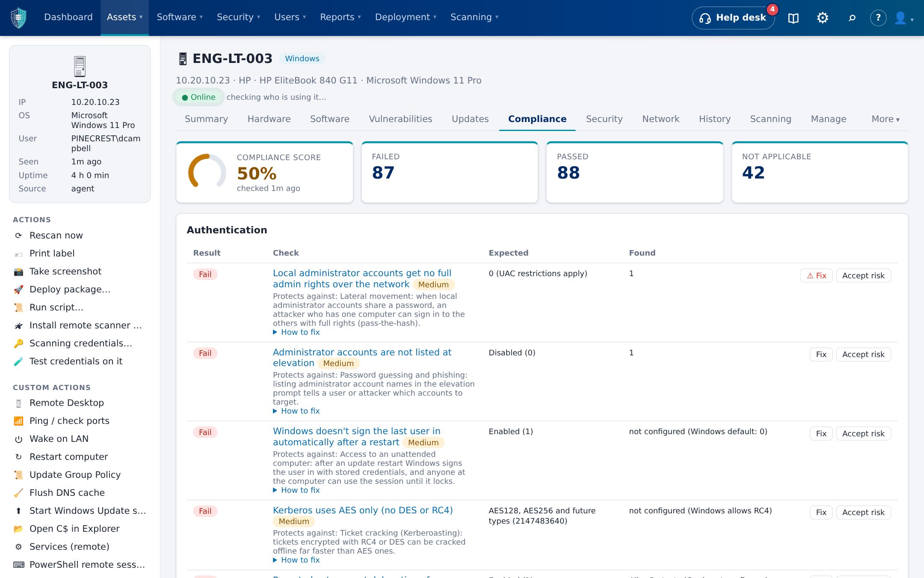Screen dimensions: 924x578
Task: Open the Reports dropdown menu
Action: point(341,17)
